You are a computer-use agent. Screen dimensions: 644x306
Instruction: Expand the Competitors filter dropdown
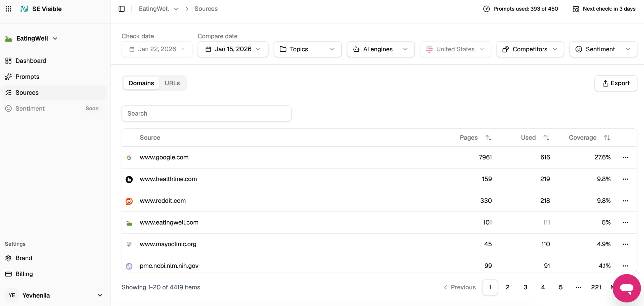[x=530, y=49]
